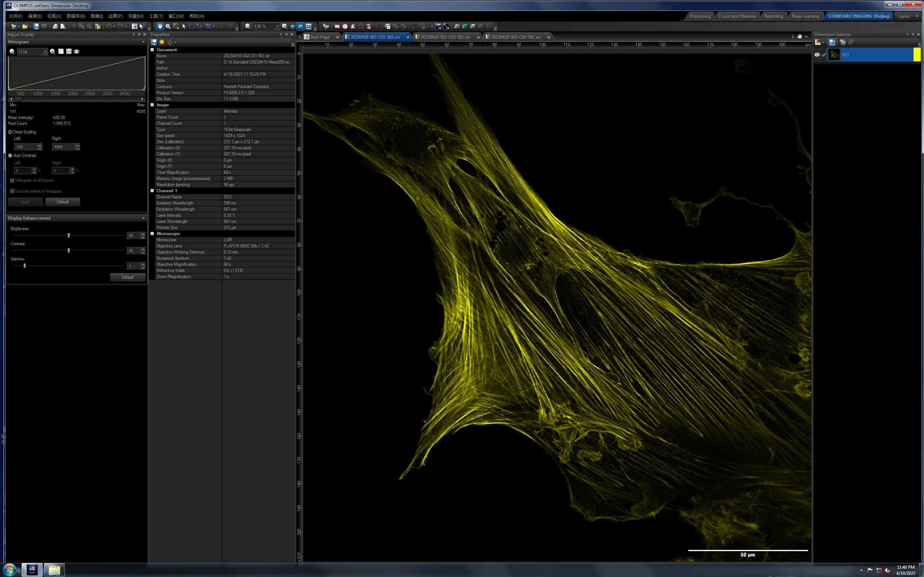Screen dimensions: 924x577
Task: Open the Count and Measure layout tab
Action: (x=737, y=16)
